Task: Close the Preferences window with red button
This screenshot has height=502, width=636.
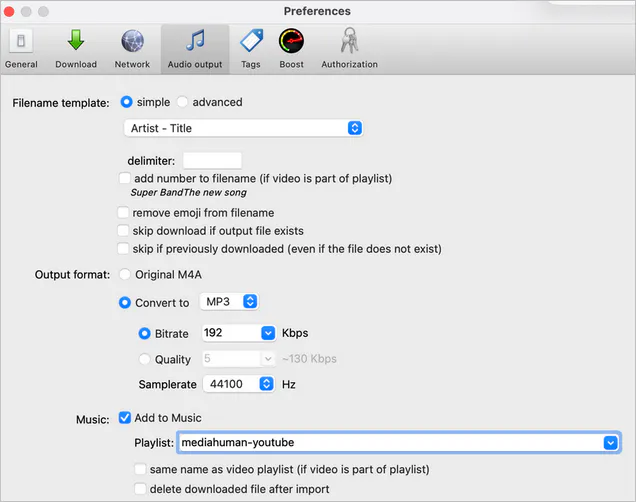Action: coord(9,12)
